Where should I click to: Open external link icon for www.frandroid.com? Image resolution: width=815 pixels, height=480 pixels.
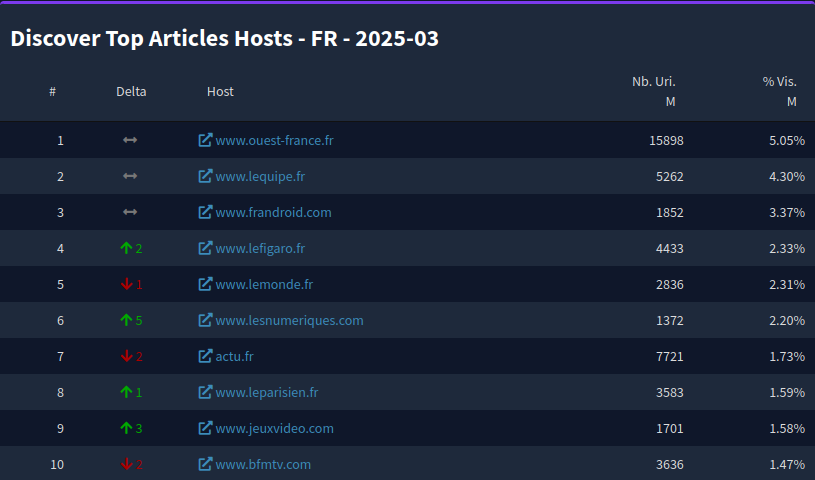tap(205, 212)
